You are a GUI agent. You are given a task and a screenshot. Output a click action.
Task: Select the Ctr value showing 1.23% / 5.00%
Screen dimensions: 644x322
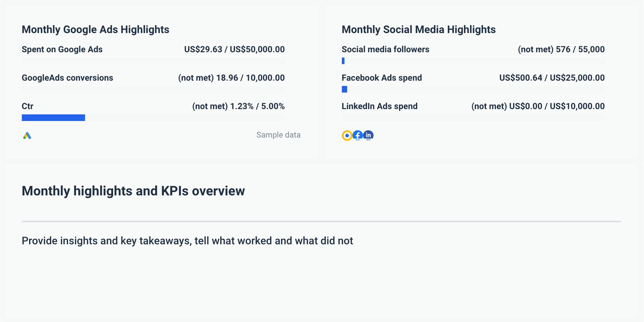[x=238, y=106]
